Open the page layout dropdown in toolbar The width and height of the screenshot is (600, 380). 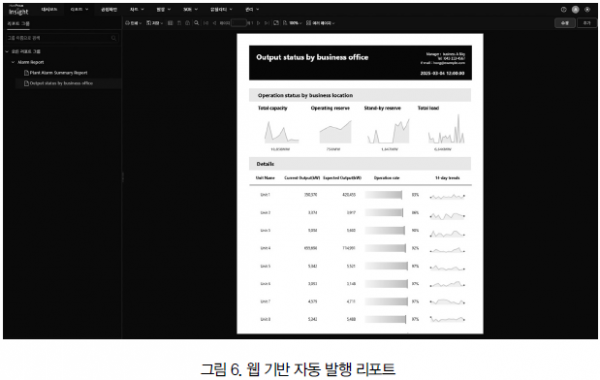point(320,23)
